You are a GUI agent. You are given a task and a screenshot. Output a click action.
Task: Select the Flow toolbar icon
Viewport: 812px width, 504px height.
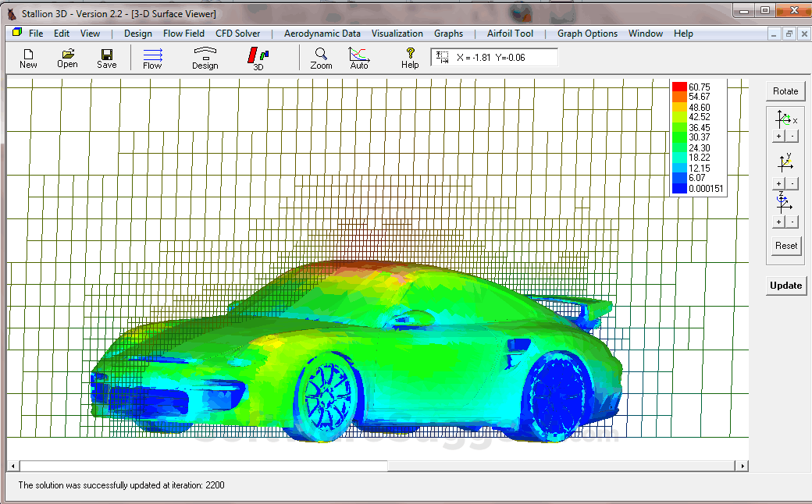[x=151, y=57]
